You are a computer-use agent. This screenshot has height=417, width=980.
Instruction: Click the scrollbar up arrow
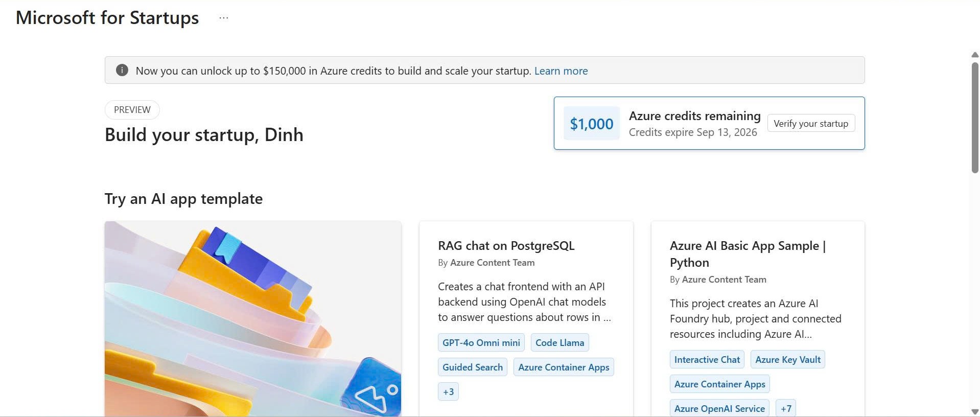point(975,55)
